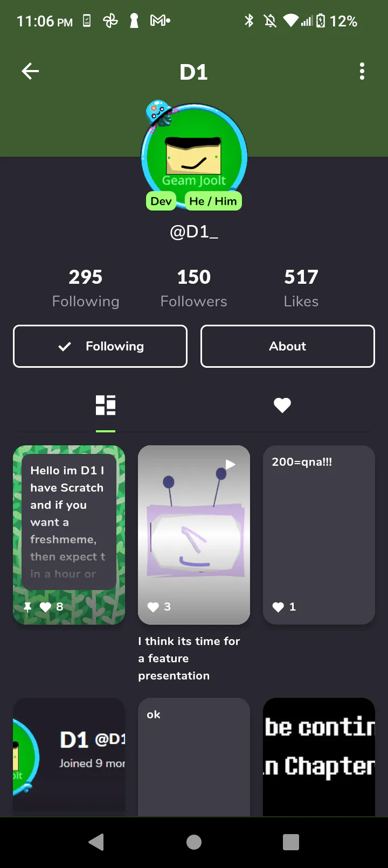Tap the He / Him pronoun tag
The width and height of the screenshot is (388, 868).
pos(213,201)
